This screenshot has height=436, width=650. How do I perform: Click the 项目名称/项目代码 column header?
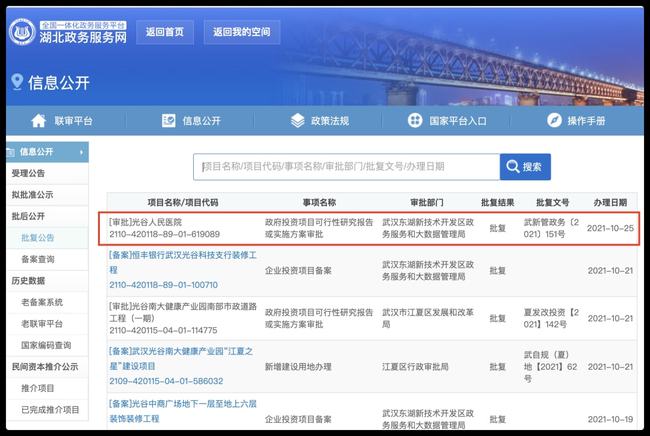(183, 203)
